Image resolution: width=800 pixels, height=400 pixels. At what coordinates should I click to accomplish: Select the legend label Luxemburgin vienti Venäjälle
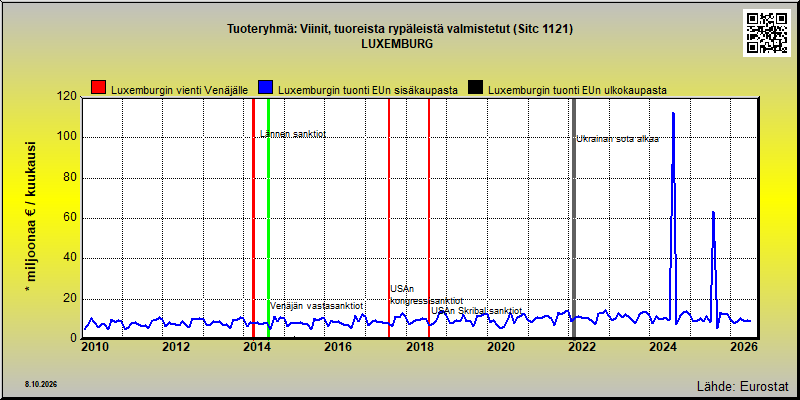tap(180, 90)
